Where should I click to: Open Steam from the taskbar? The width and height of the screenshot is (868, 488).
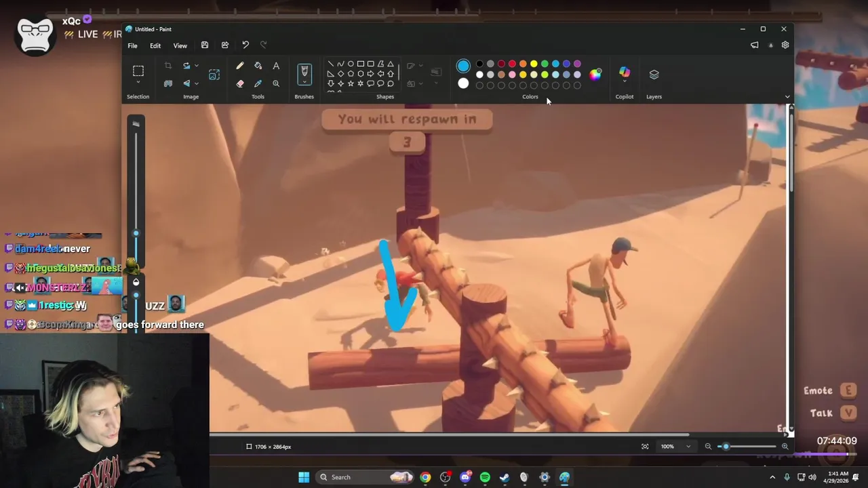tap(505, 477)
